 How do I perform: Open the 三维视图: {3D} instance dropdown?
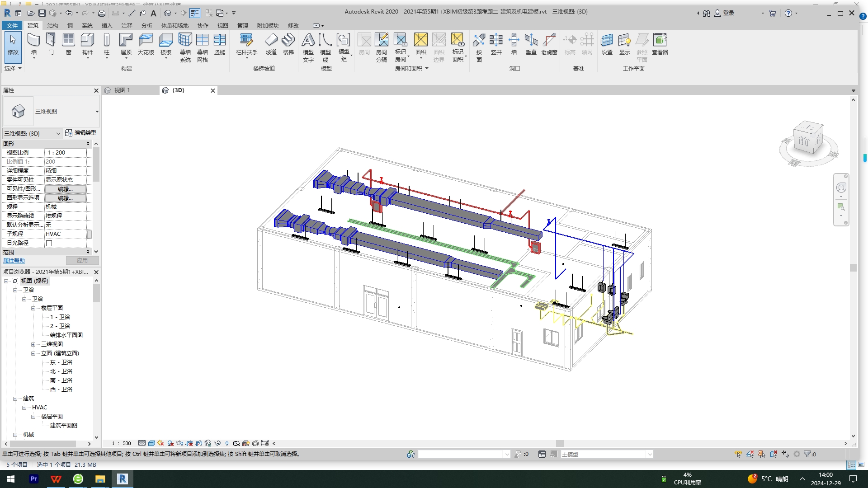tap(32, 133)
